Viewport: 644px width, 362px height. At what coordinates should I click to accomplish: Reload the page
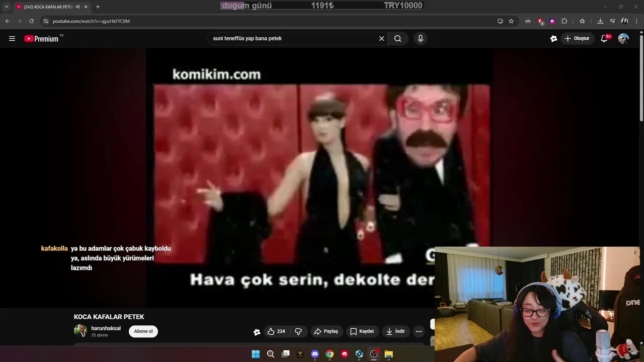coord(32,21)
